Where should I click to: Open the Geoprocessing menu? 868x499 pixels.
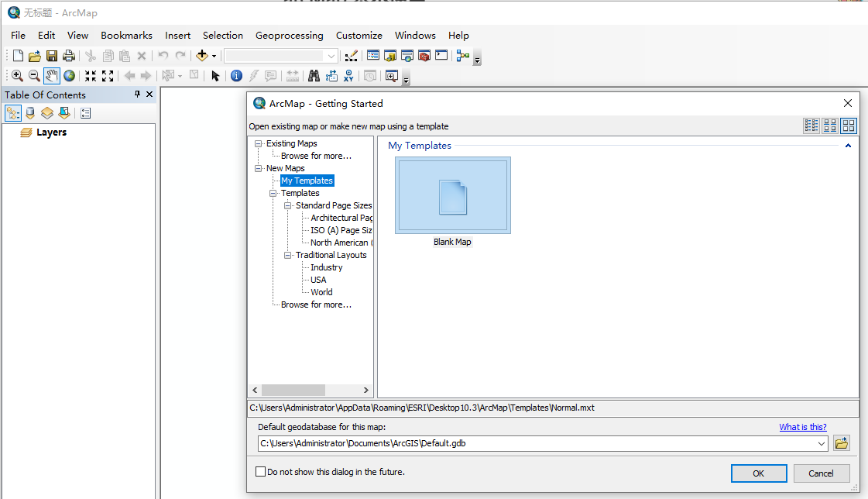(x=289, y=35)
